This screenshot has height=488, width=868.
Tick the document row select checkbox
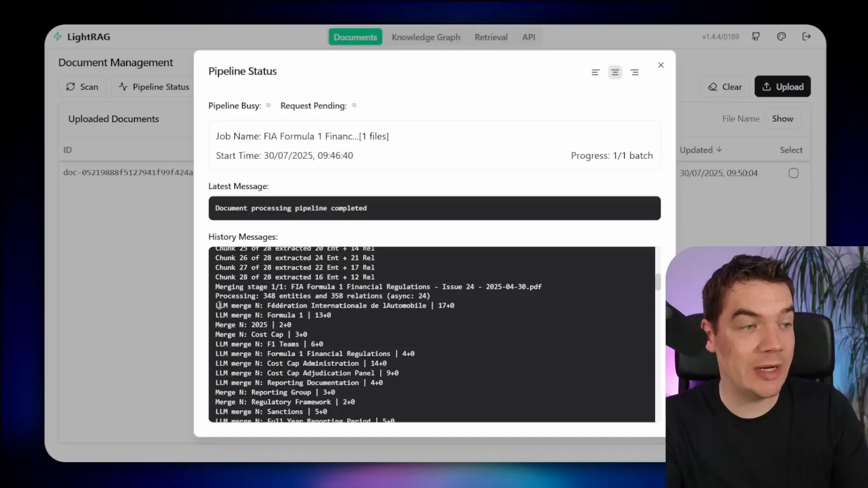793,173
